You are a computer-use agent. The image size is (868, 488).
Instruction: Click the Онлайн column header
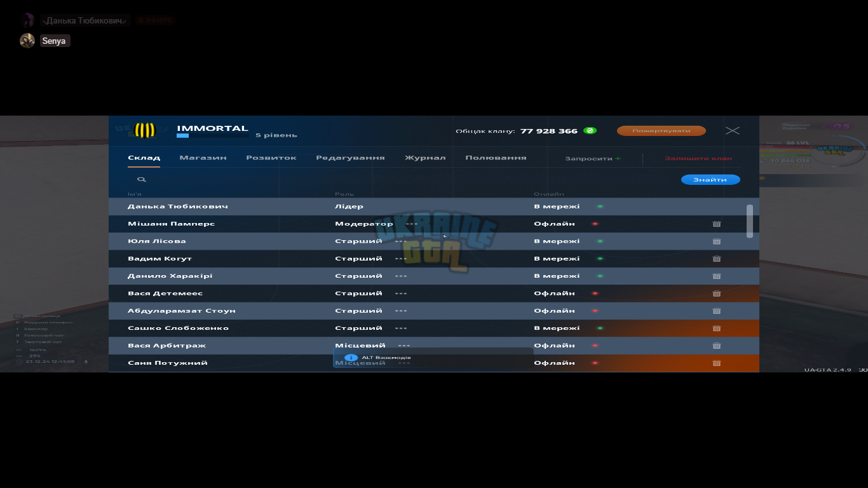tap(549, 194)
